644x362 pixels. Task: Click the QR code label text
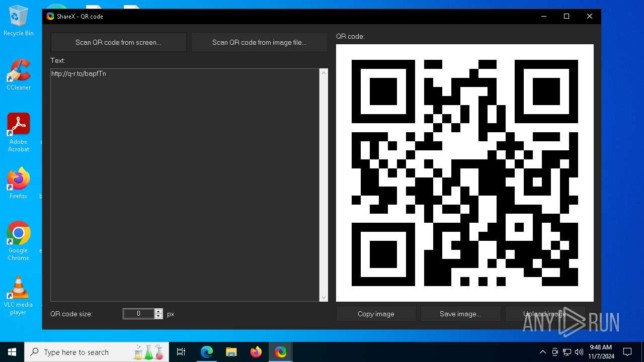(350, 36)
